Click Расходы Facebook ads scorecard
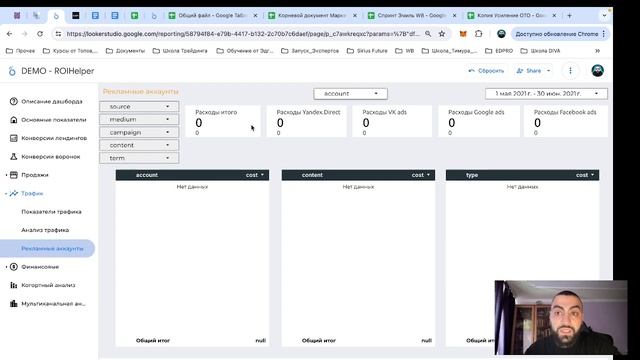 pos(566,121)
